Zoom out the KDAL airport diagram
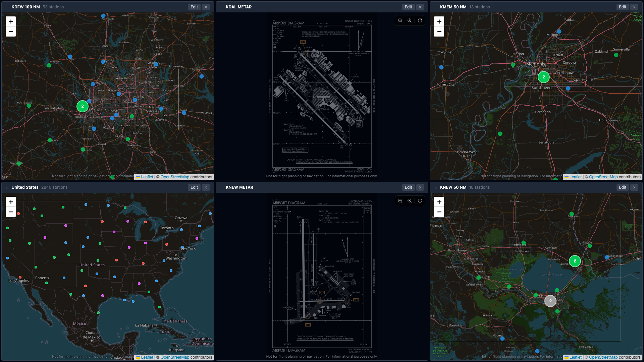The width and height of the screenshot is (644, 362). [x=400, y=20]
